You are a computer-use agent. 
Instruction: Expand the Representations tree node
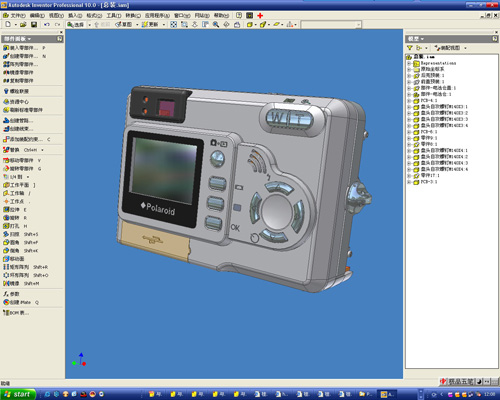pos(409,63)
